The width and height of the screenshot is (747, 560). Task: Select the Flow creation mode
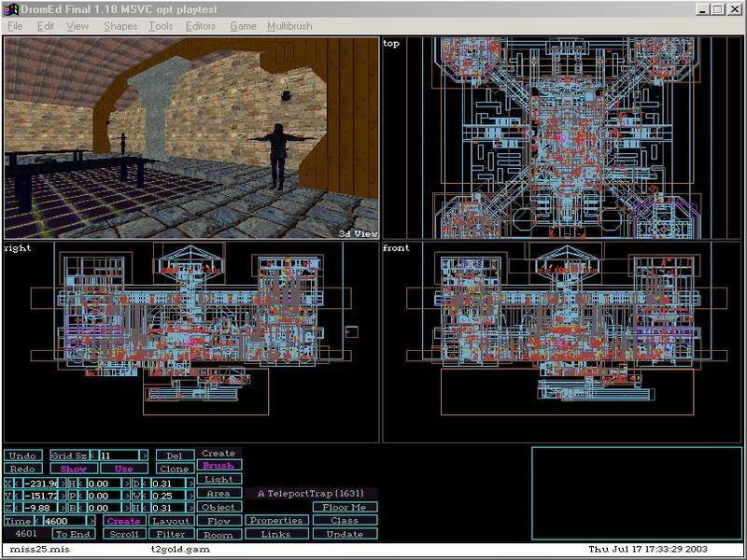click(x=218, y=521)
